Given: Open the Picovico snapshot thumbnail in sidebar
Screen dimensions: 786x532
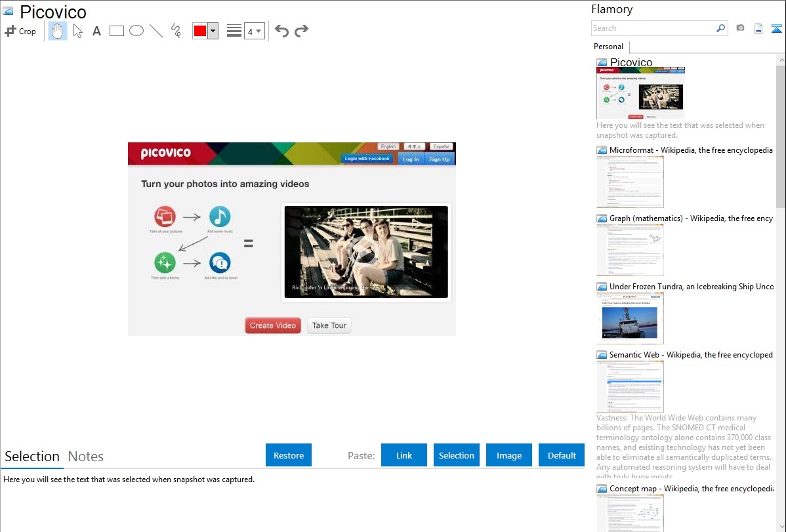Looking at the screenshot, I should (x=640, y=93).
